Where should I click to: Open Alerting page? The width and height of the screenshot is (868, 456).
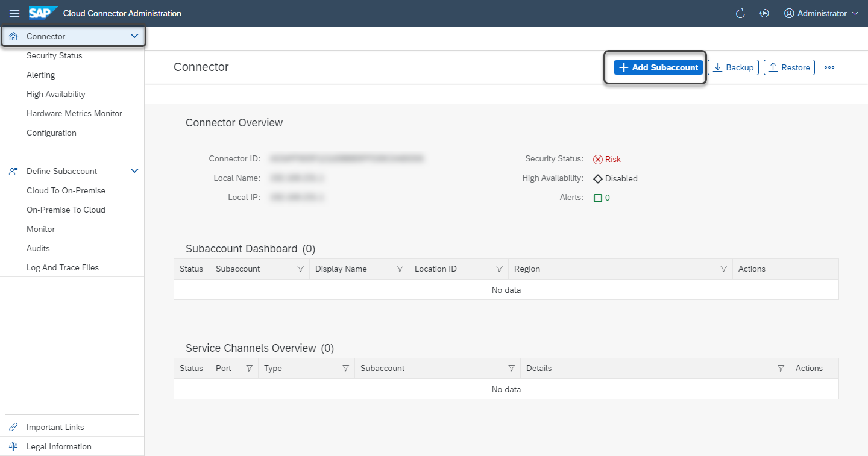point(41,75)
